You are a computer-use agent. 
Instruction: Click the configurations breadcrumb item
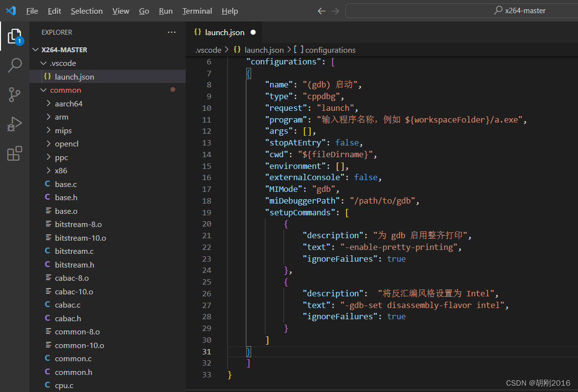coord(330,50)
